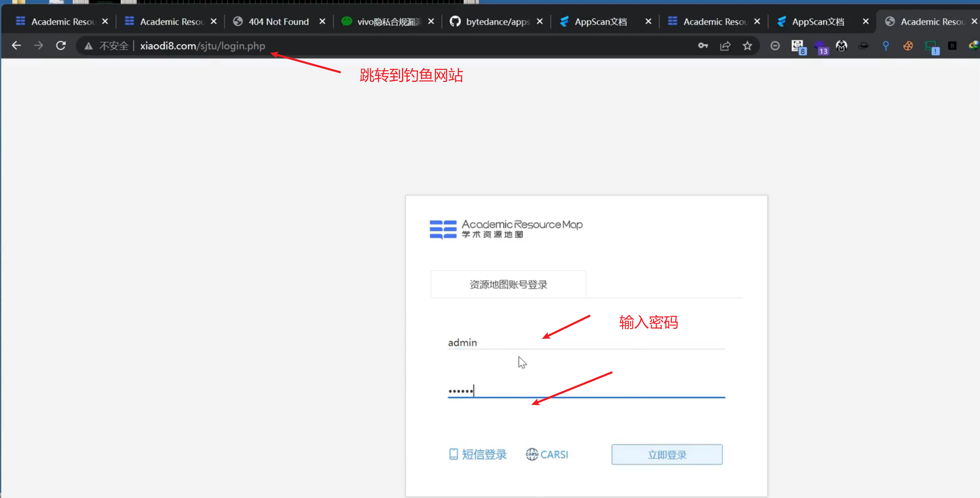Go back to previous page
Screen dimensions: 980x498
coord(16,46)
